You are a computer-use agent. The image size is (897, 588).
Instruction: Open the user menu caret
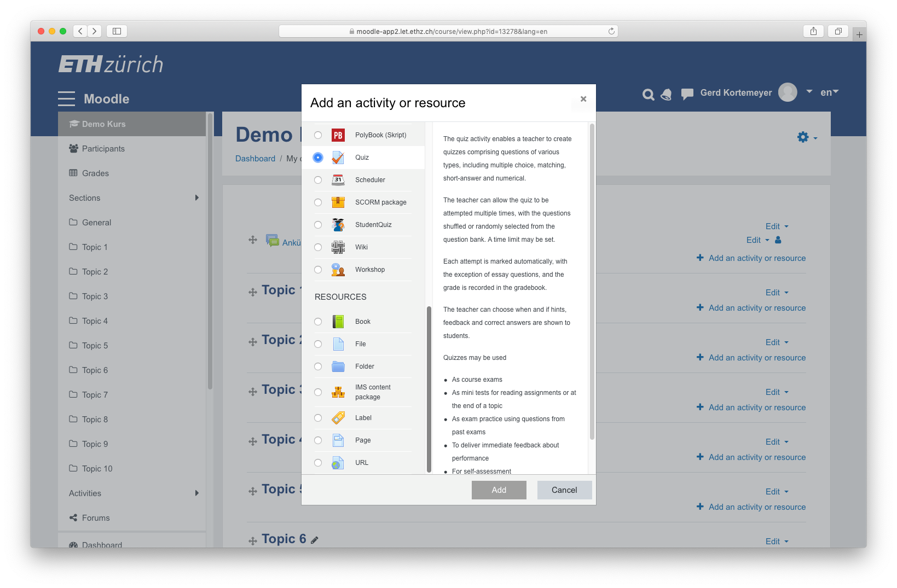(809, 92)
